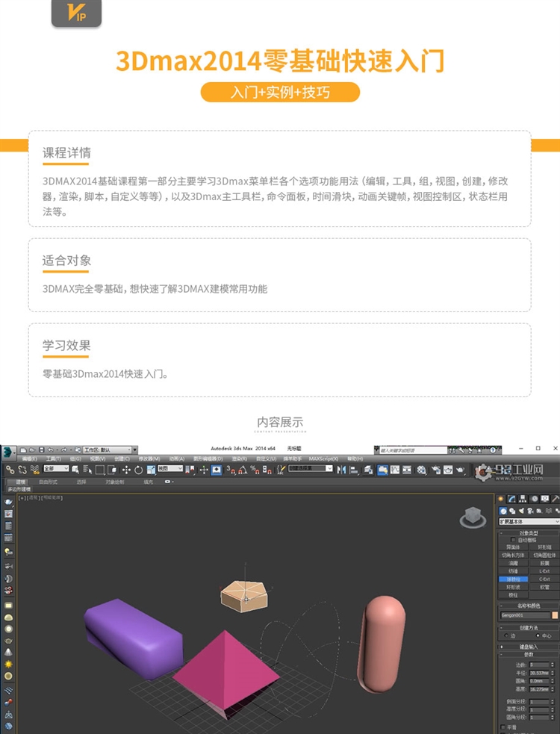
Task: Click the keyword search box in title bar
Action: [x=414, y=450]
